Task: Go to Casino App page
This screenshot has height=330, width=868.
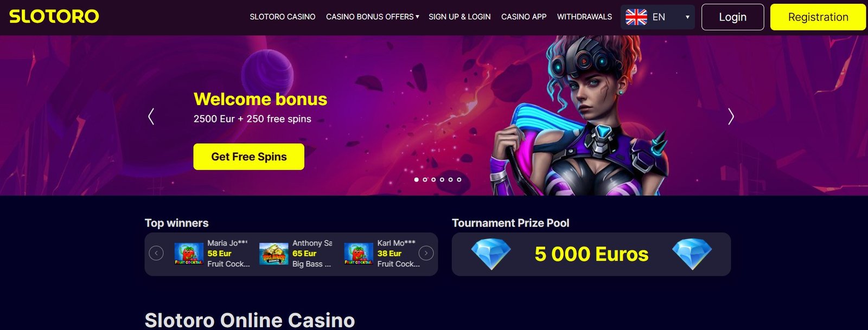Action: pyautogui.click(x=524, y=17)
